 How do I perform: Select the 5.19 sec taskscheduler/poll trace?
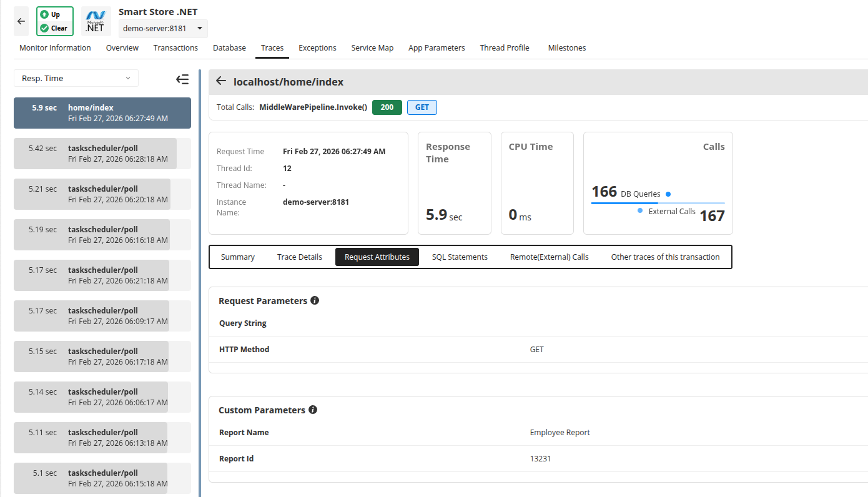[102, 235]
